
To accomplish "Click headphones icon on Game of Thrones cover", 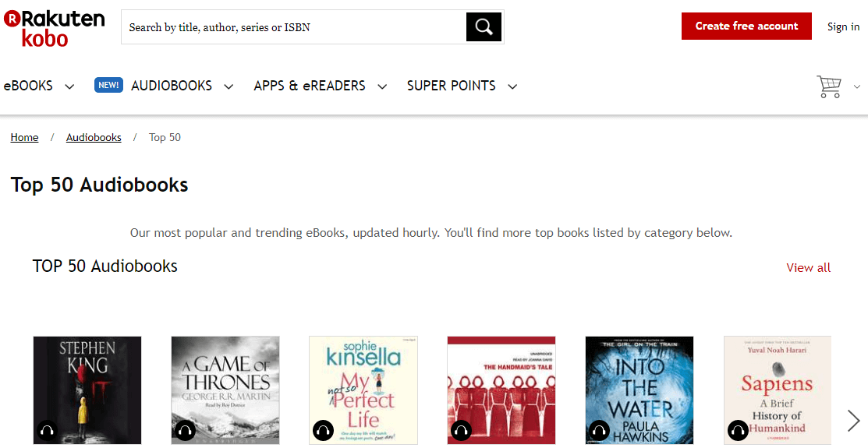I will coord(185,430).
